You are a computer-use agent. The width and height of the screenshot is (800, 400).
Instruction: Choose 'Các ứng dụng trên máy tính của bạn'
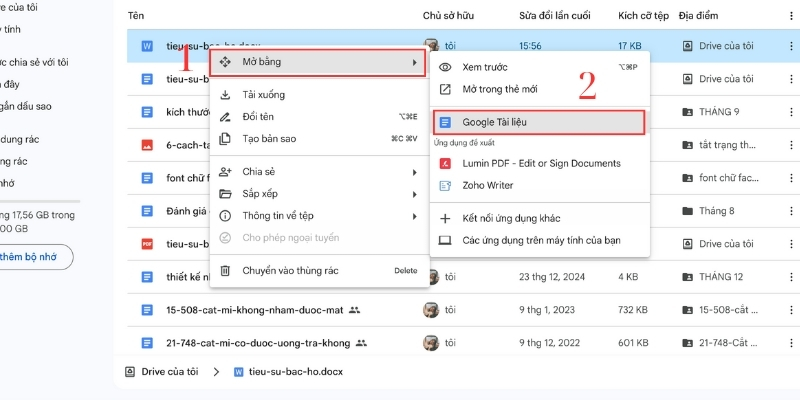point(540,240)
